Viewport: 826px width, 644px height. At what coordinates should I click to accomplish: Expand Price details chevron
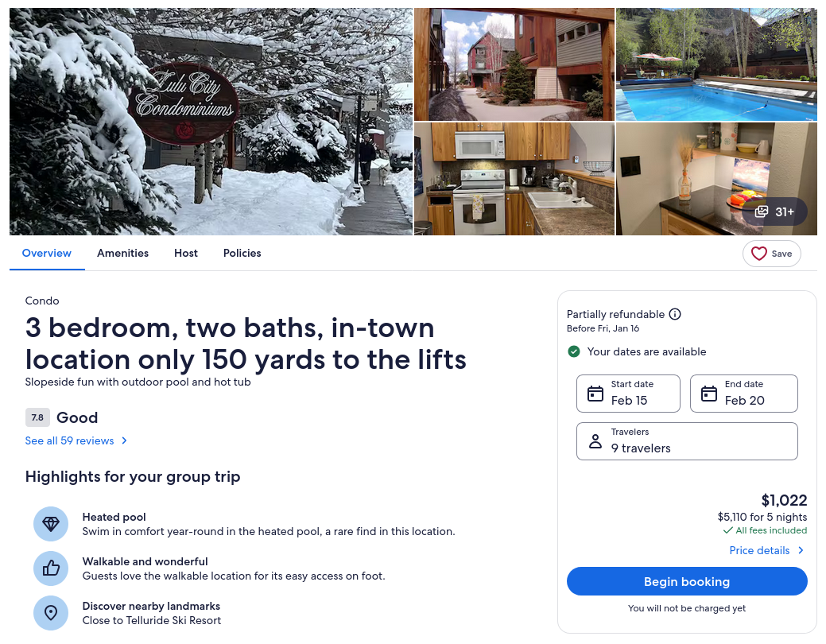[801, 550]
